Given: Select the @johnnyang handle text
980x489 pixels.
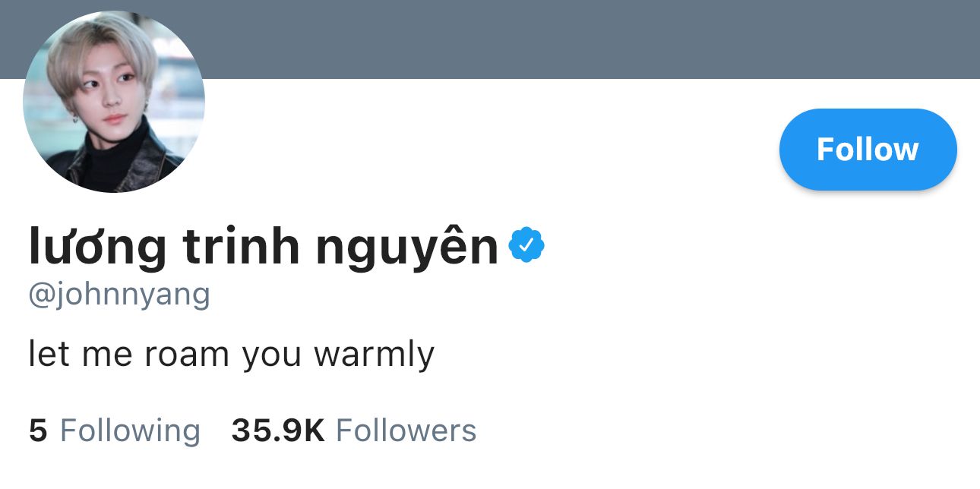Looking at the screenshot, I should [x=119, y=295].
